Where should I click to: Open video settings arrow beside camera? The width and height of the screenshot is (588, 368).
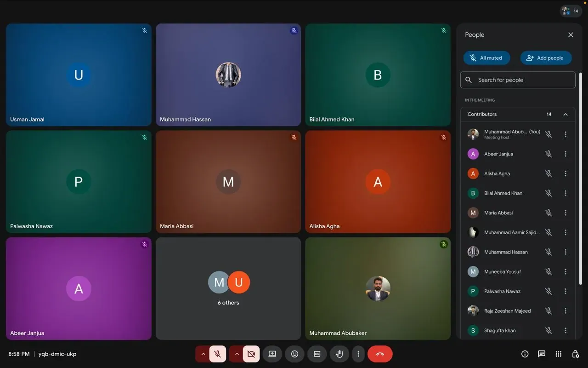click(x=237, y=354)
